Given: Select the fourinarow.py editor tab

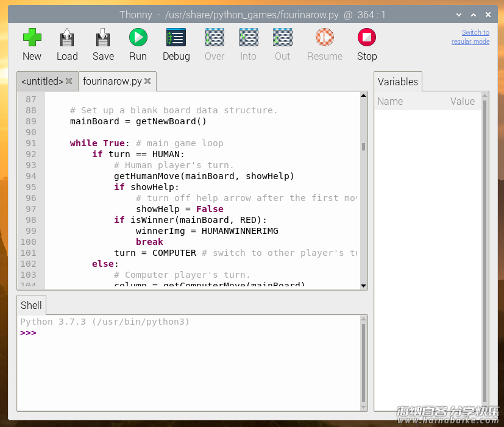Looking at the screenshot, I should tap(112, 81).
